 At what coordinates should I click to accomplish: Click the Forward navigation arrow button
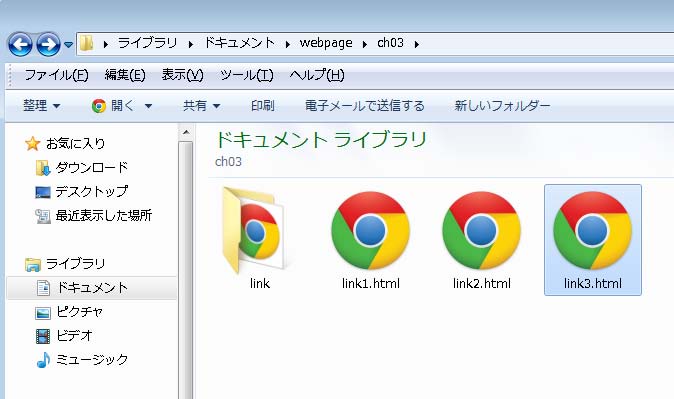tap(48, 44)
